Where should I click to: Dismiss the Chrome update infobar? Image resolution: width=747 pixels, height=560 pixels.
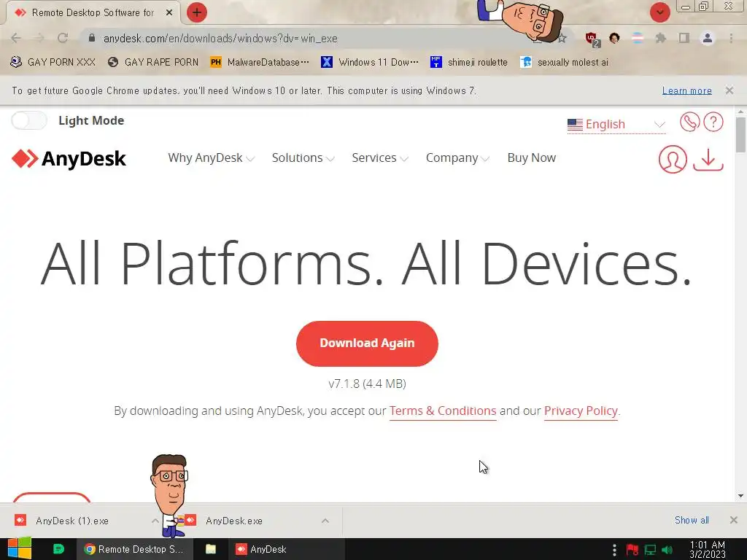pyautogui.click(x=729, y=90)
